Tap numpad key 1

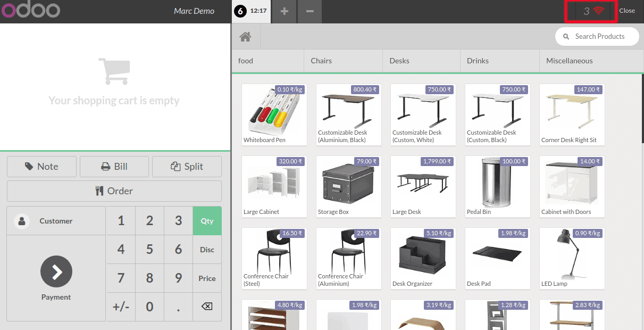pyautogui.click(x=121, y=221)
